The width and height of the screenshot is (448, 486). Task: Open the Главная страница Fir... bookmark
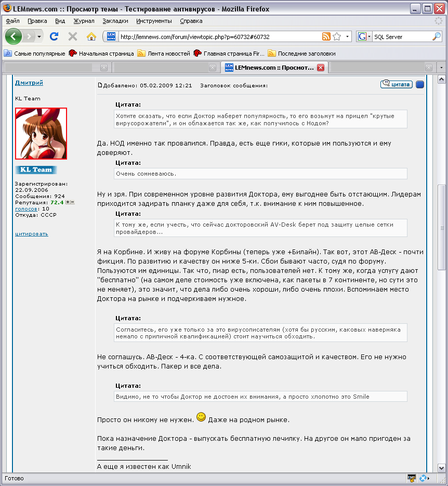click(x=229, y=54)
